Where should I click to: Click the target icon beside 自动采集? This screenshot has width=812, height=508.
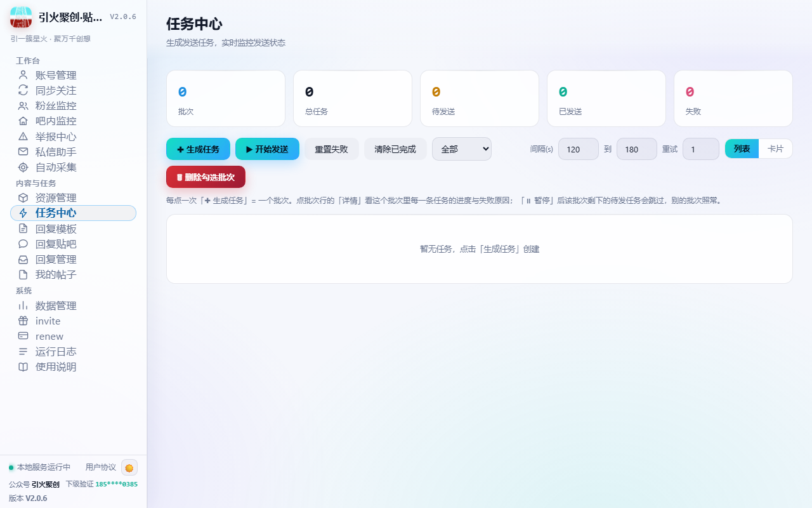(23, 167)
